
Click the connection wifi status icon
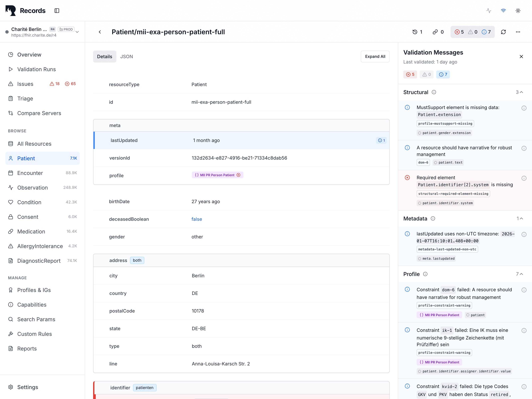503,11
